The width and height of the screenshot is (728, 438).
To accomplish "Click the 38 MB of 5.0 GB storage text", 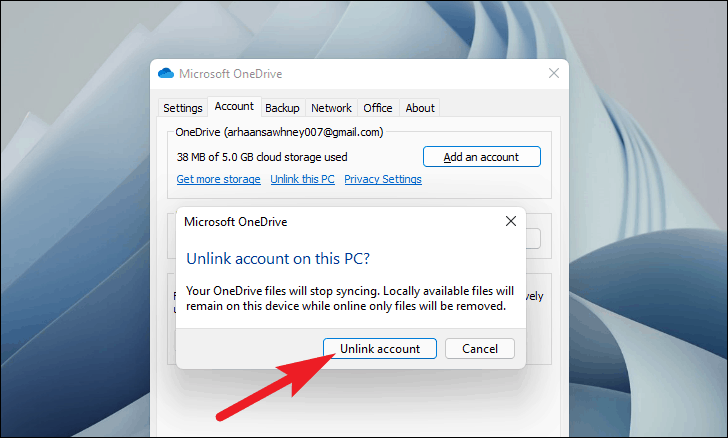I will (262, 157).
